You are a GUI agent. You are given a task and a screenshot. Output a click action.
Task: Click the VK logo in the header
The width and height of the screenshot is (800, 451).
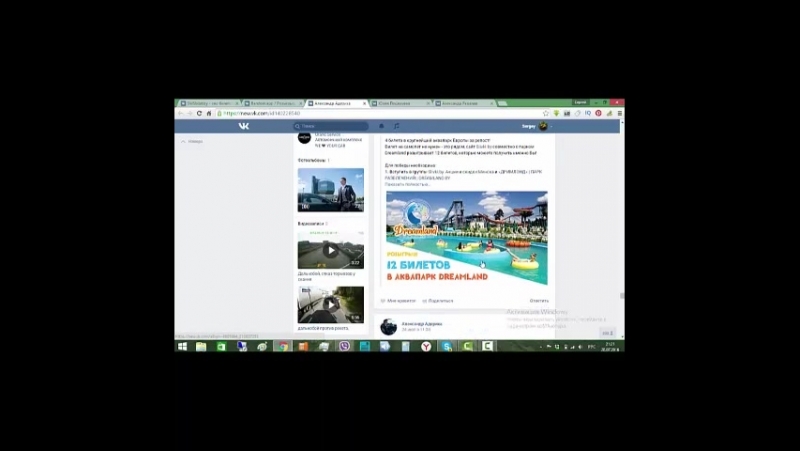[x=244, y=126]
